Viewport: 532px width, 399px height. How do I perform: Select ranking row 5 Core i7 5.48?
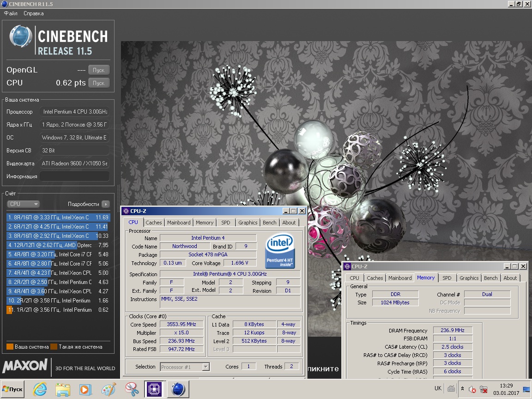pyautogui.click(x=58, y=254)
